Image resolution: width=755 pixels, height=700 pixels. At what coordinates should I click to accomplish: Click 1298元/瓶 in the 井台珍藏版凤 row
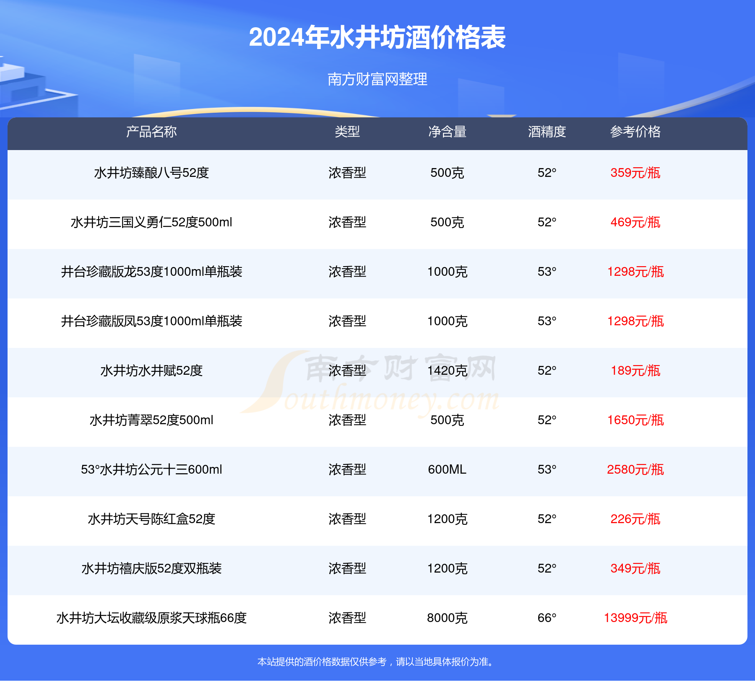pos(635,321)
